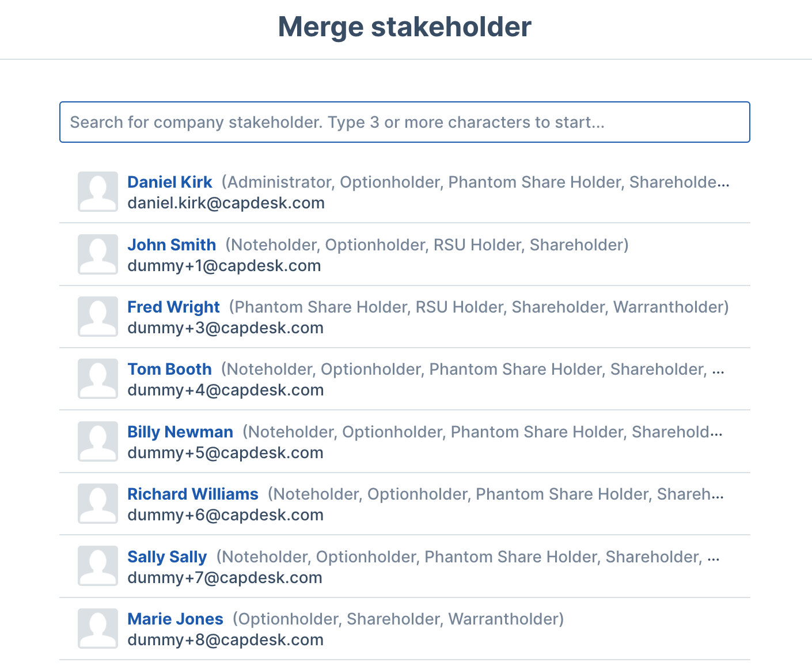The image size is (812, 670).
Task: Select Billy Newman name link
Action: tap(180, 432)
